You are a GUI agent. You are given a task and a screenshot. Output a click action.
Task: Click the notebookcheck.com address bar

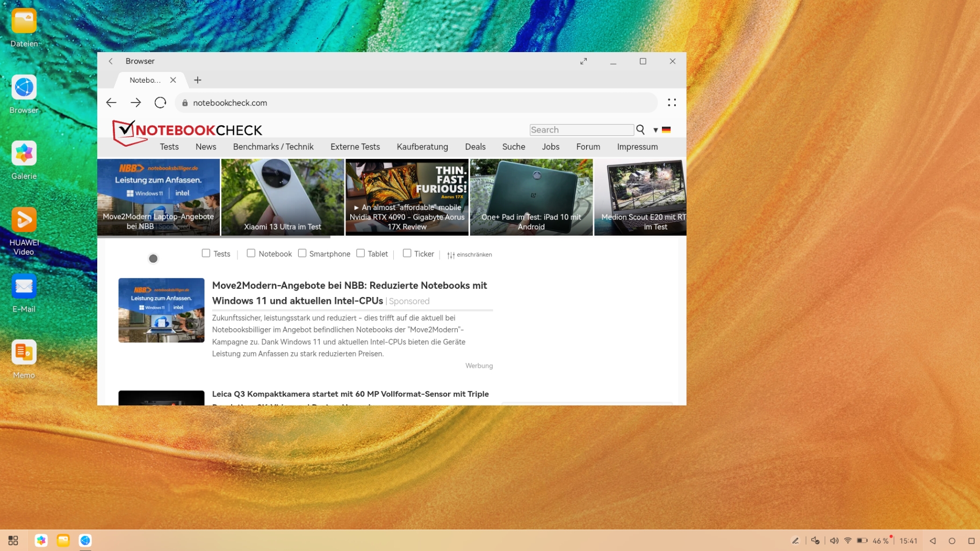coord(416,103)
